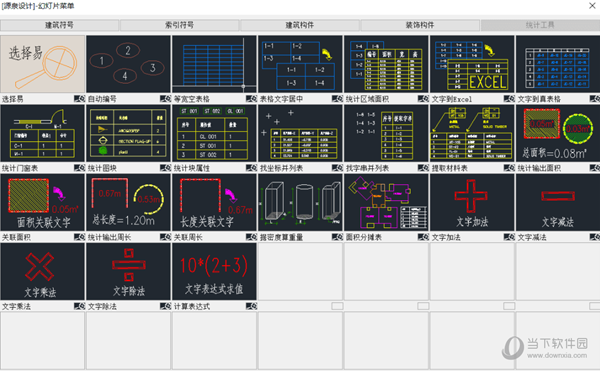
Task: Select the 统计工具 tab
Action: (x=540, y=25)
